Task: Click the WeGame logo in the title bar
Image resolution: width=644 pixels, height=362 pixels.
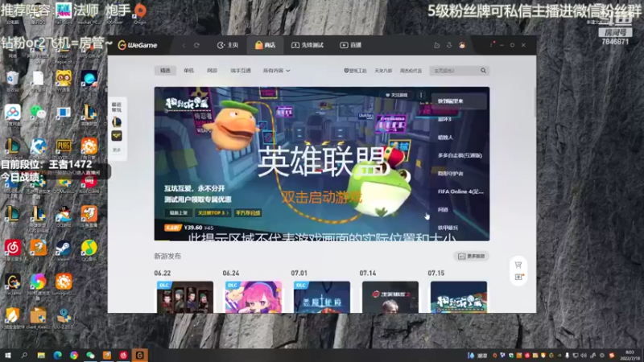Action: pos(138,45)
